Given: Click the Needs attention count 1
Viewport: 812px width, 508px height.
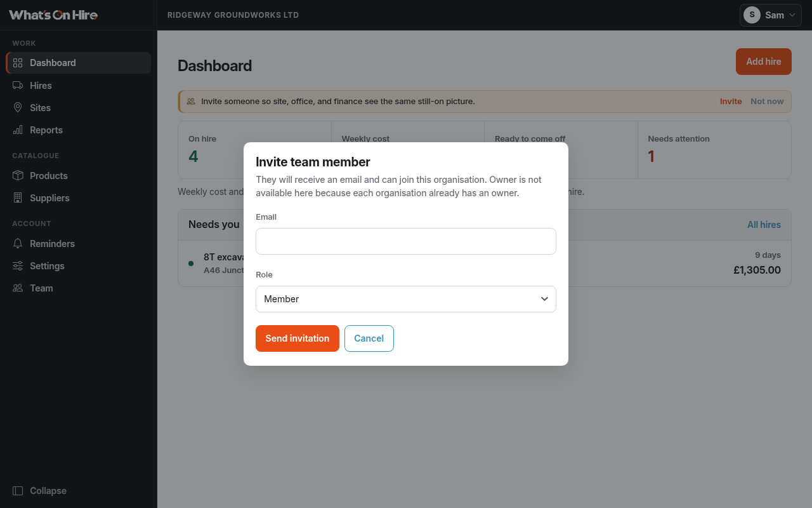Looking at the screenshot, I should (651, 156).
